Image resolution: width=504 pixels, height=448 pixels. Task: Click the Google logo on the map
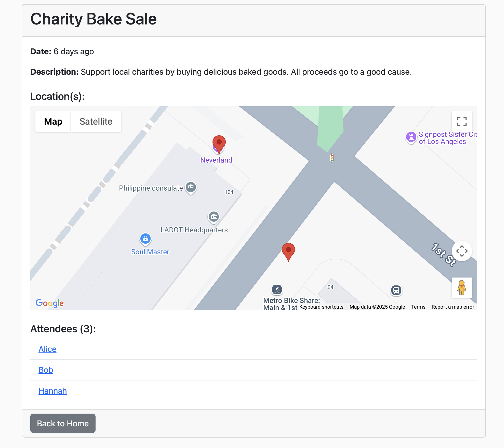[x=50, y=303]
